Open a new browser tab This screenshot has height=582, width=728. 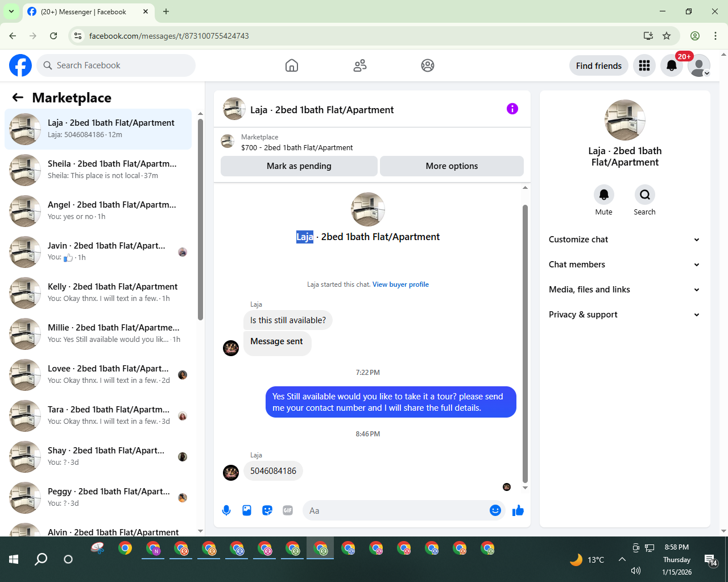pyautogui.click(x=166, y=11)
